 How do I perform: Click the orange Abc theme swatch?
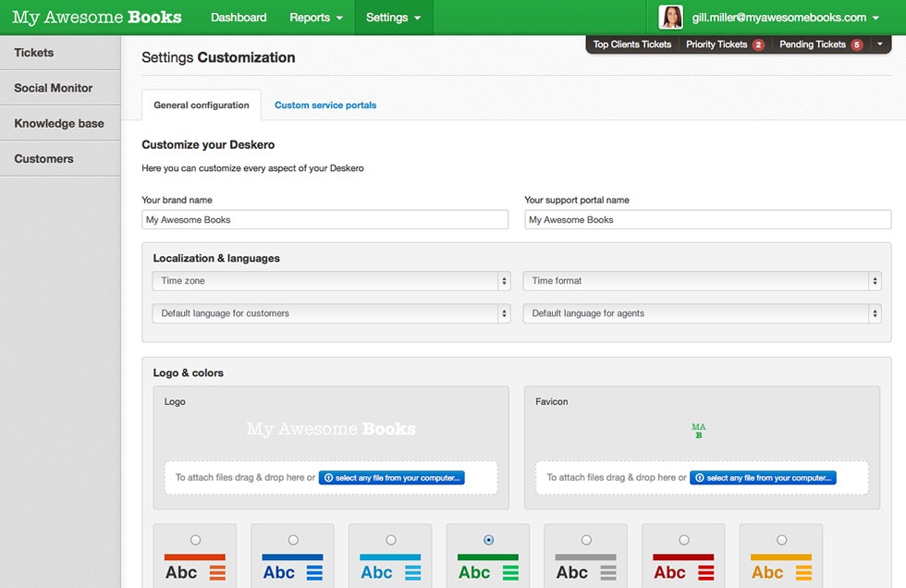point(195,568)
